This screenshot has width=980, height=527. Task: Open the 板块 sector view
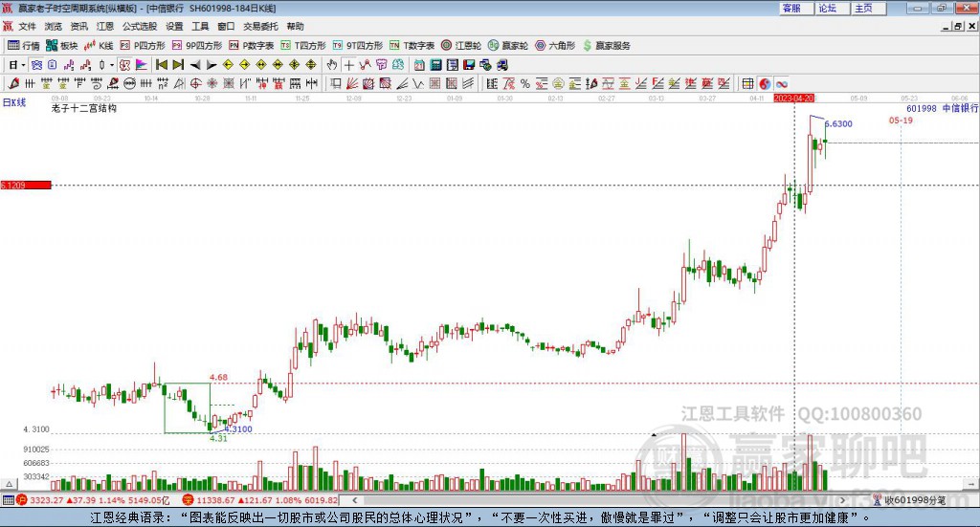point(61,46)
